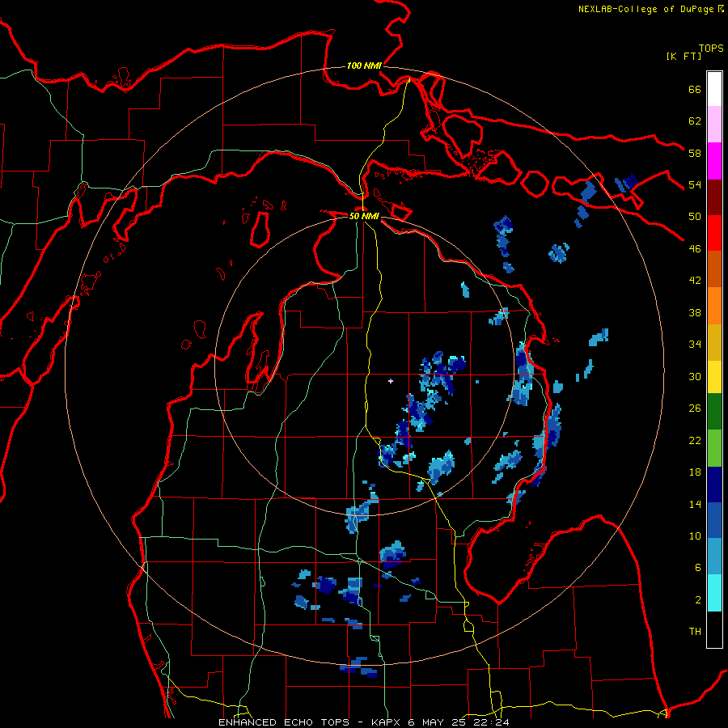
Task: Click the magenta legend swatch
Action: pos(714,161)
